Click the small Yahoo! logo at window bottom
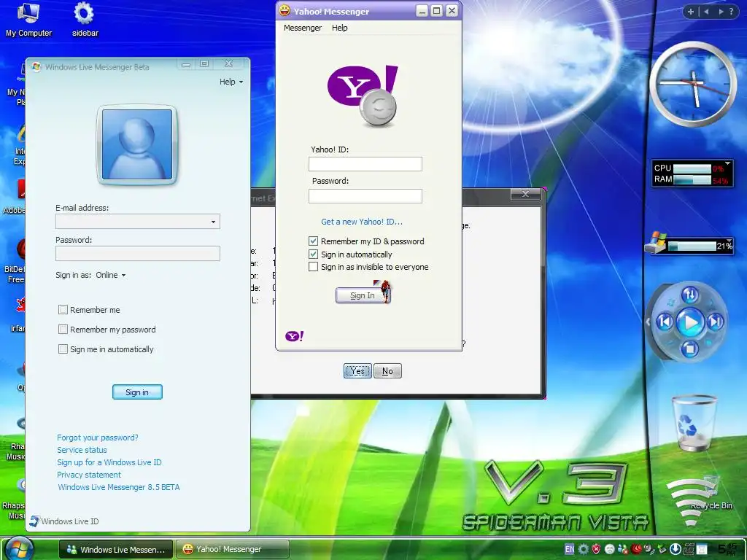Viewport: 747px width, 560px height. 295,336
